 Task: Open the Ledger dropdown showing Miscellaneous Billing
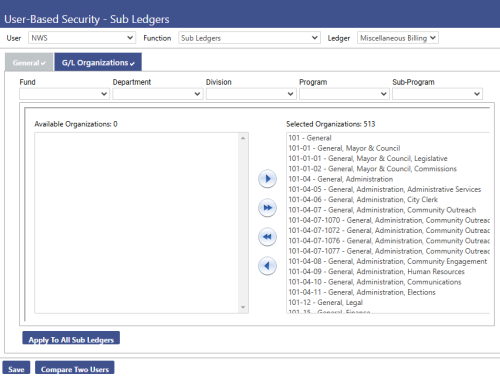(x=398, y=38)
